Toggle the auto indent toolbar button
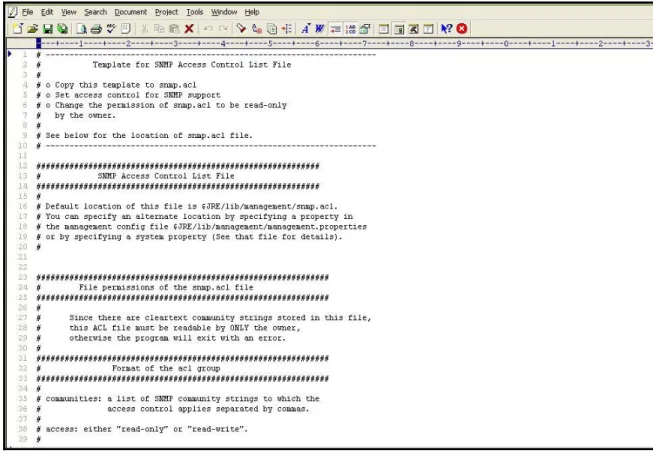 coord(335,29)
